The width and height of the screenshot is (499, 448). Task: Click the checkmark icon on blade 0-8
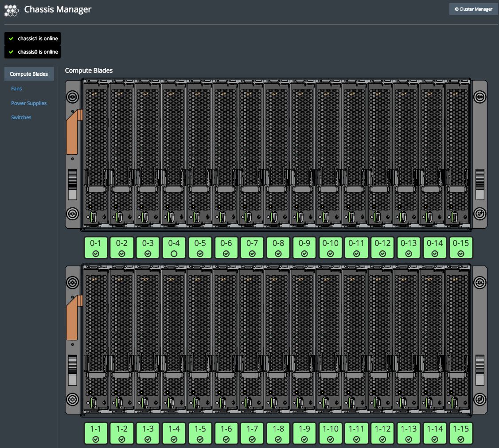point(278,254)
